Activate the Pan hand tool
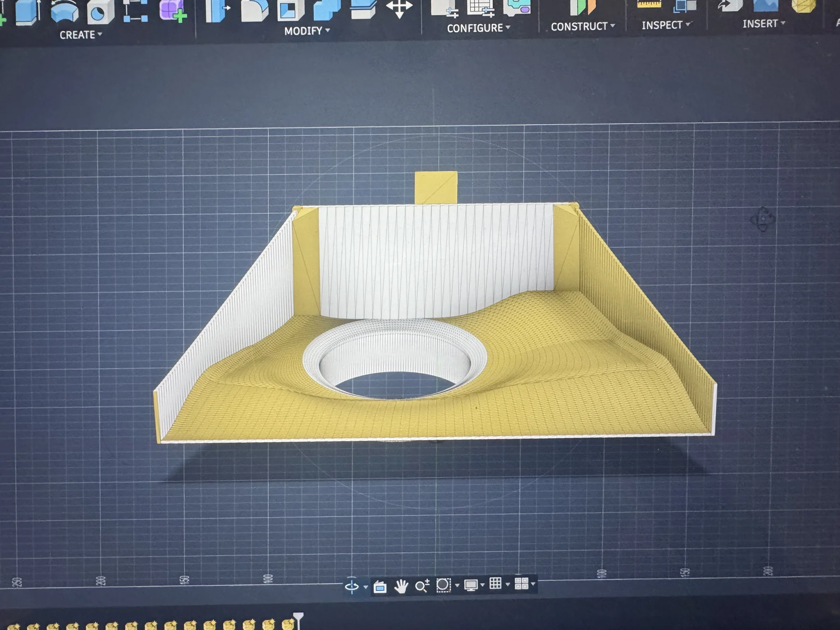 click(401, 586)
